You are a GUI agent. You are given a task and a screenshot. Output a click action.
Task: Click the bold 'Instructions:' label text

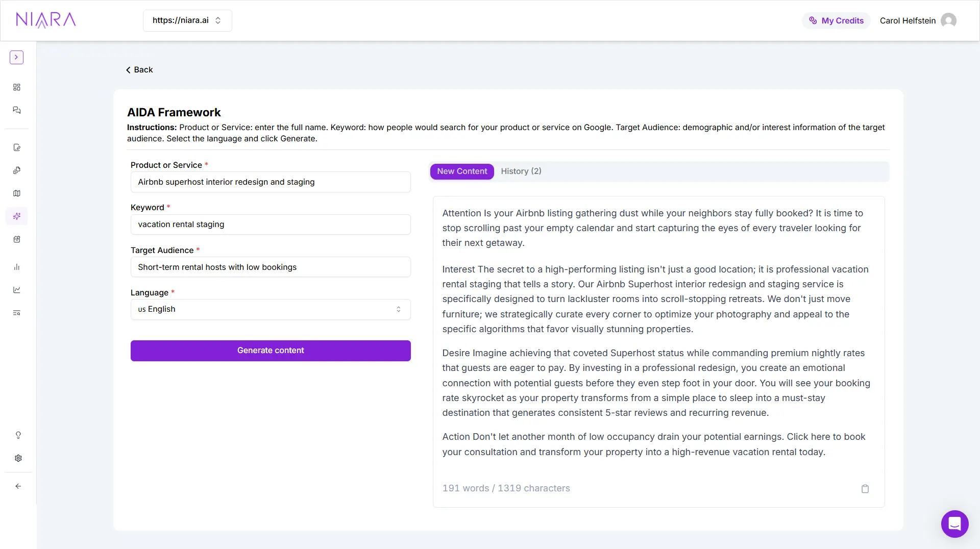tap(152, 128)
